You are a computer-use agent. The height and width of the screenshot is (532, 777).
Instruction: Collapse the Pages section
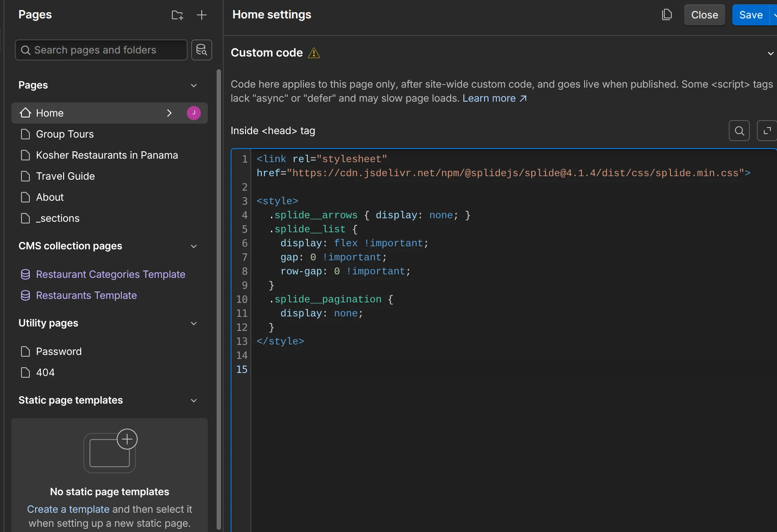[194, 85]
